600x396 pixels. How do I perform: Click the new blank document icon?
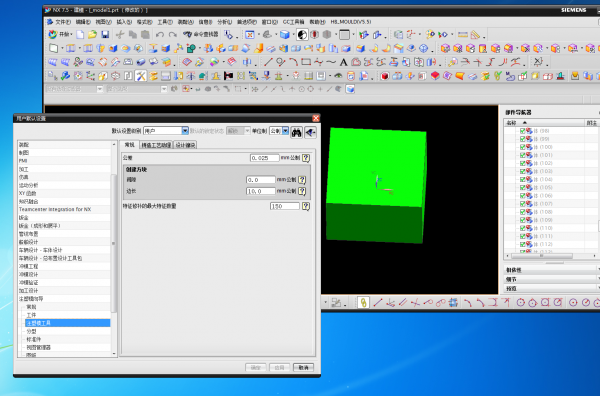click(x=80, y=35)
